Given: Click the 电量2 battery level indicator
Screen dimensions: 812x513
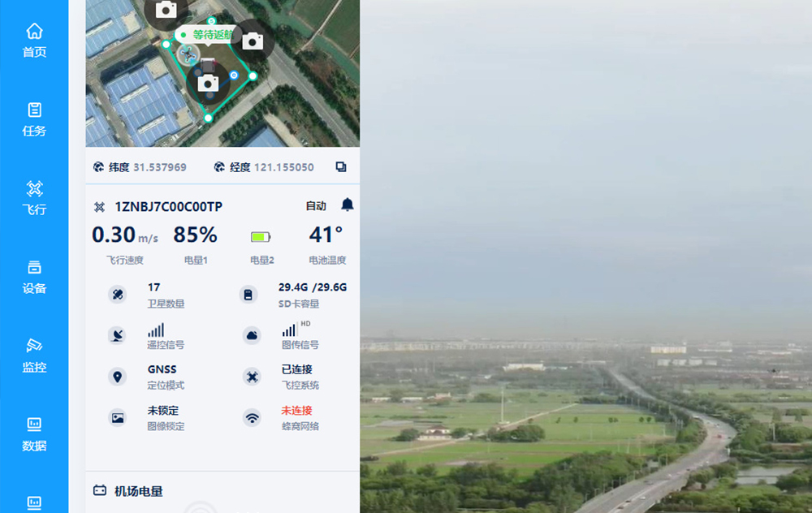Looking at the screenshot, I should pyautogui.click(x=261, y=237).
